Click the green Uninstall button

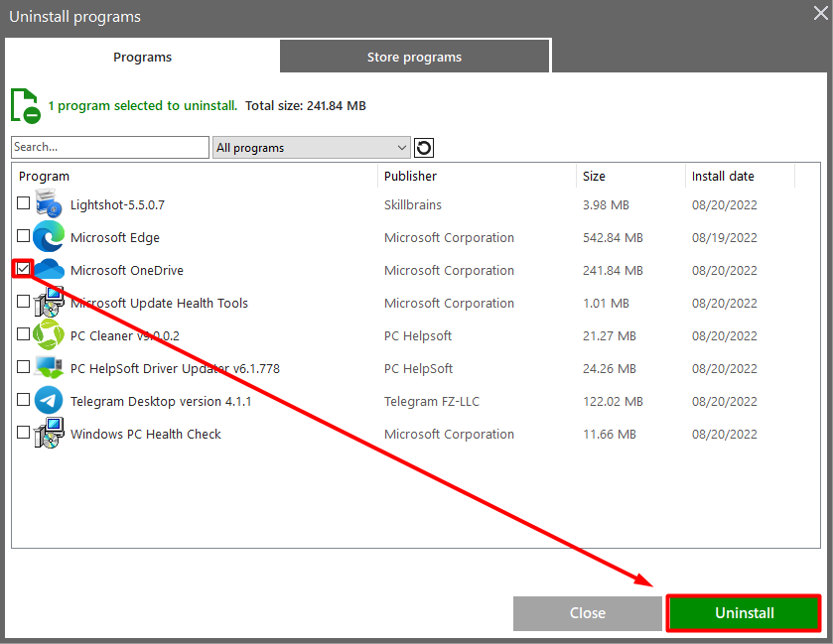(744, 612)
